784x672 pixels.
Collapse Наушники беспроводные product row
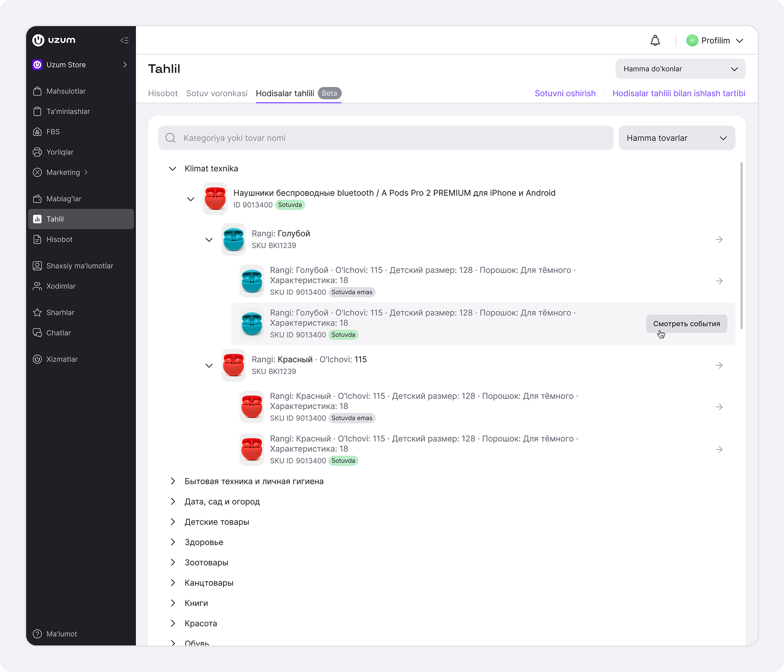click(x=191, y=199)
